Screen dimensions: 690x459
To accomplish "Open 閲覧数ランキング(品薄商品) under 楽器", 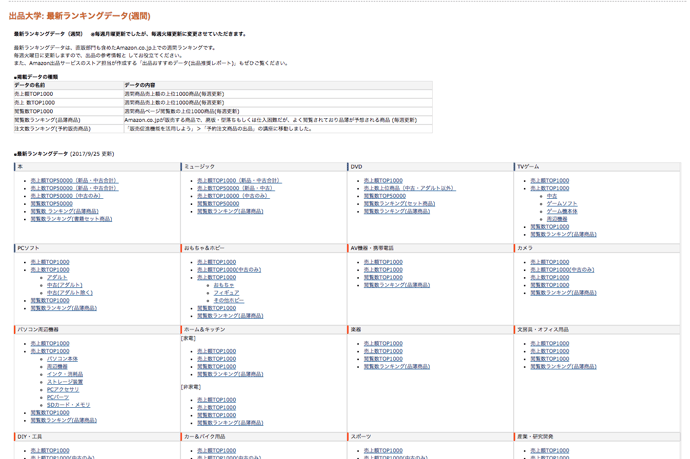I will (x=397, y=367).
